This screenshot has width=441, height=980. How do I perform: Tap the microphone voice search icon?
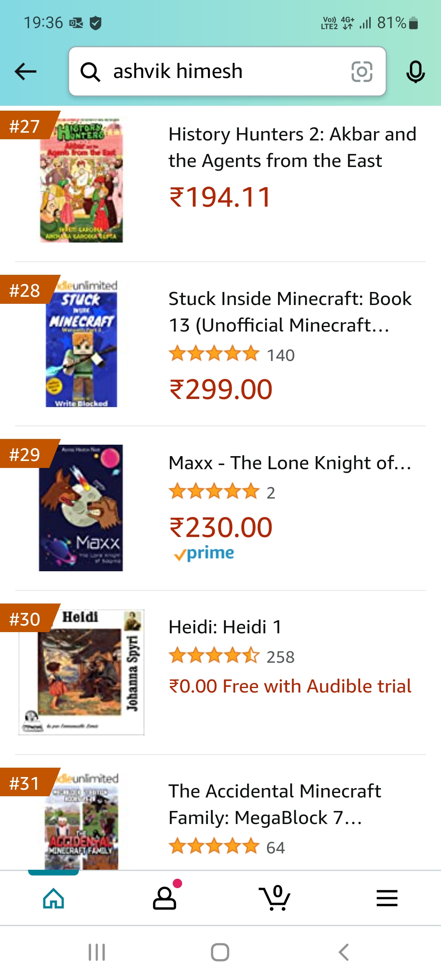click(x=415, y=71)
